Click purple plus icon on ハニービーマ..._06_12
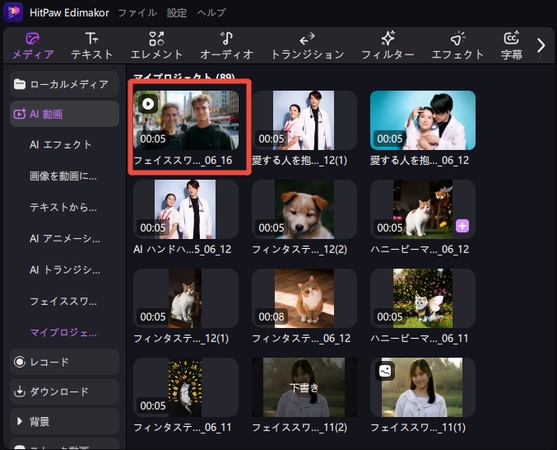 tap(462, 226)
